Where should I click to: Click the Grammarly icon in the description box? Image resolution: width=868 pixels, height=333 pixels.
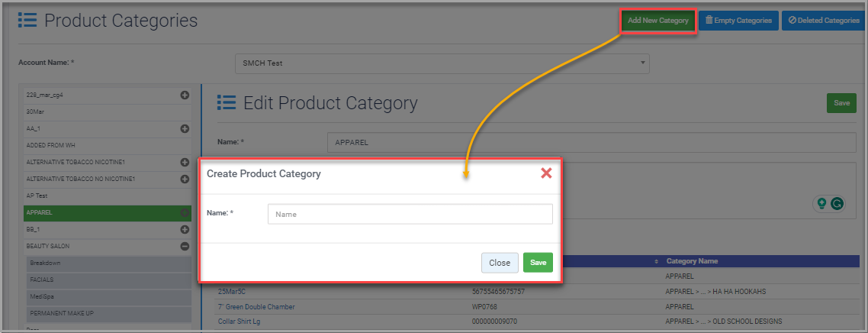837,204
